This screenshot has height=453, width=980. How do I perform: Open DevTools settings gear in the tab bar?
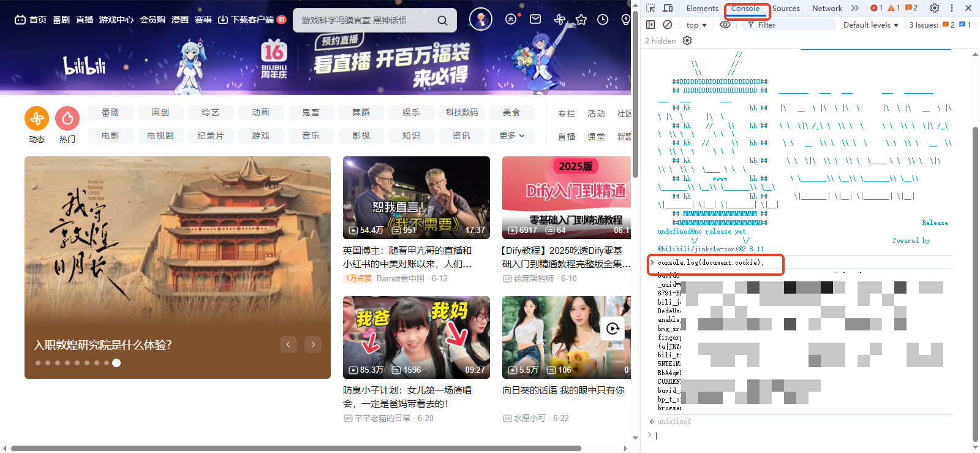[935, 8]
